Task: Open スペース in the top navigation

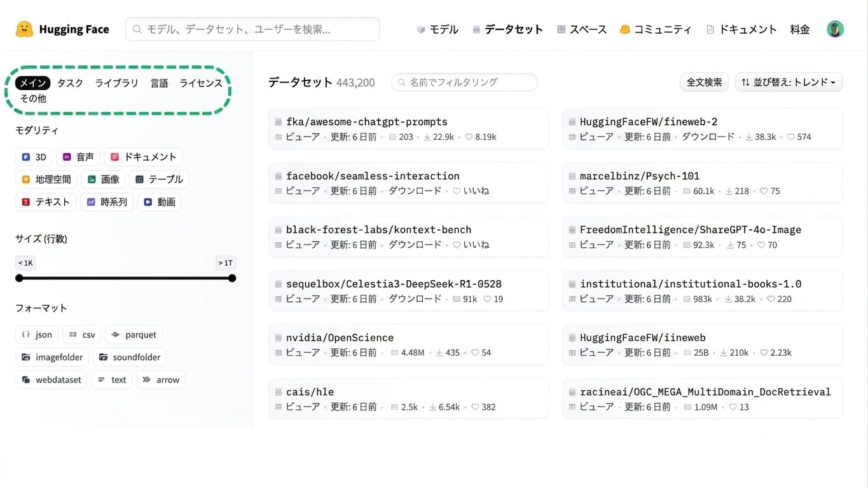Action: point(582,29)
